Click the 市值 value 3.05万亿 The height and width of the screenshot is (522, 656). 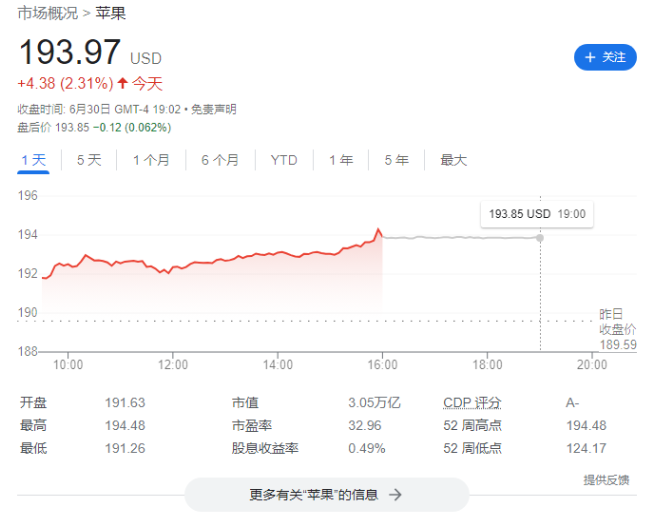(x=374, y=403)
